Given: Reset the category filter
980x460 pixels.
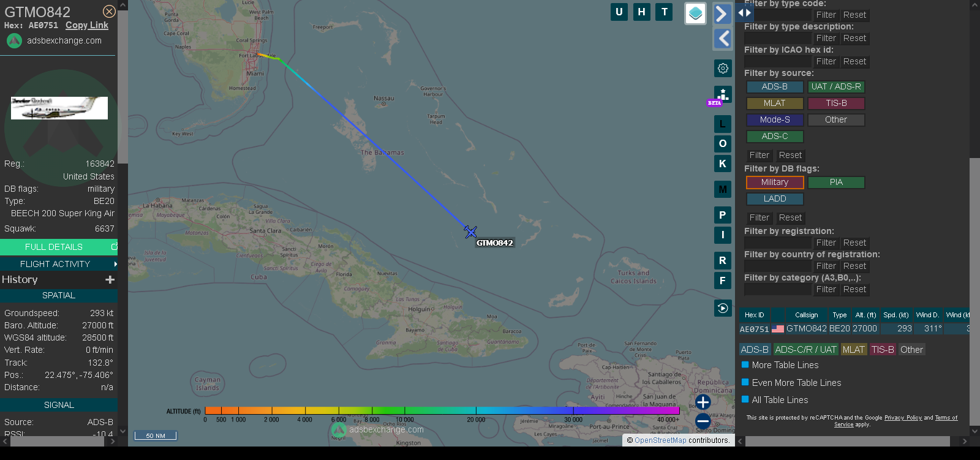Looking at the screenshot, I should 854,289.
